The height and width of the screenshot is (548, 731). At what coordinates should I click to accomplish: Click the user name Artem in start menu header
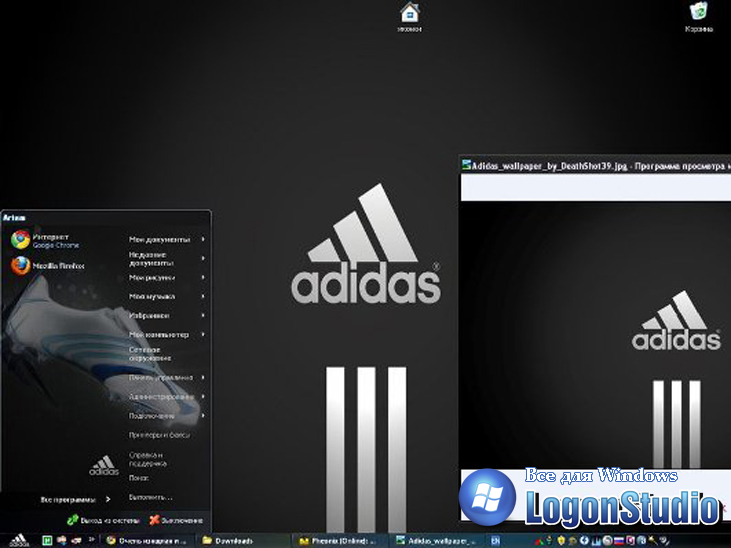click(x=14, y=217)
